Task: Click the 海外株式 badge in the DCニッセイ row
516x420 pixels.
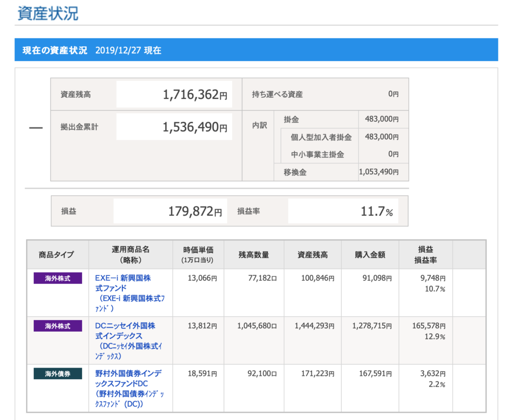Action: [x=57, y=326]
